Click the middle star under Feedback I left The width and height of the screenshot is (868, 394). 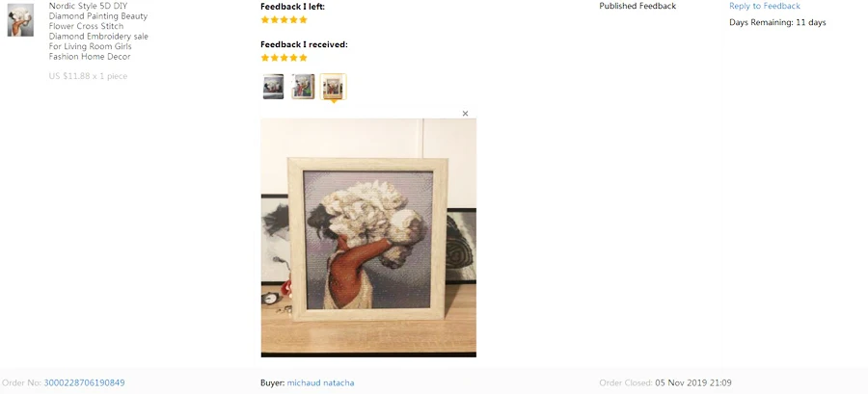(284, 20)
